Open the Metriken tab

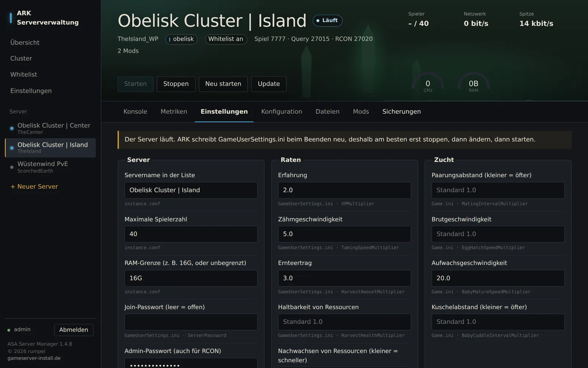tap(174, 112)
